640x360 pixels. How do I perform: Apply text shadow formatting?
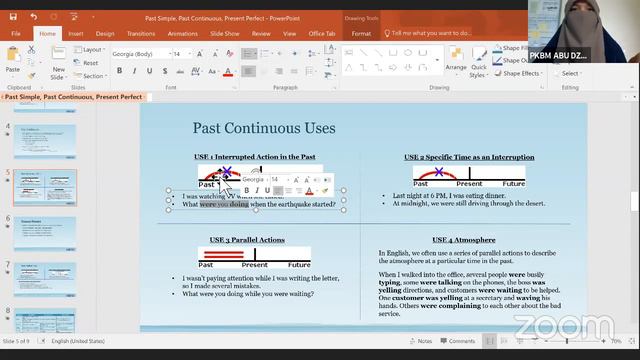click(165, 71)
